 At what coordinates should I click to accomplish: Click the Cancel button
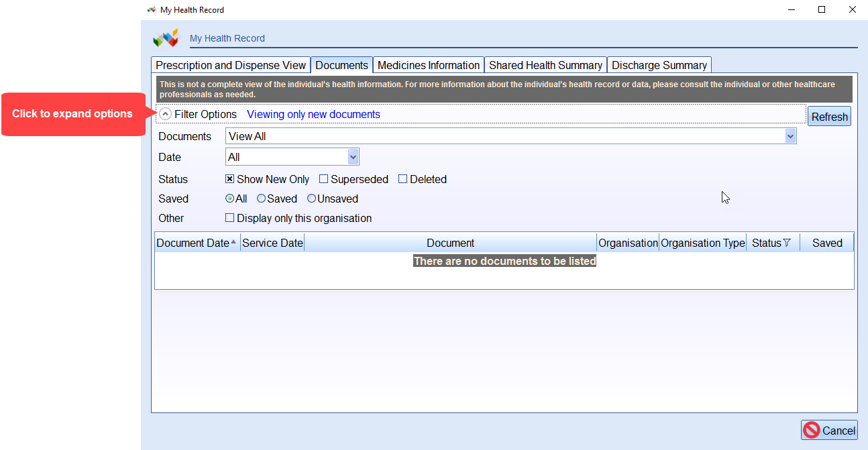click(x=829, y=431)
